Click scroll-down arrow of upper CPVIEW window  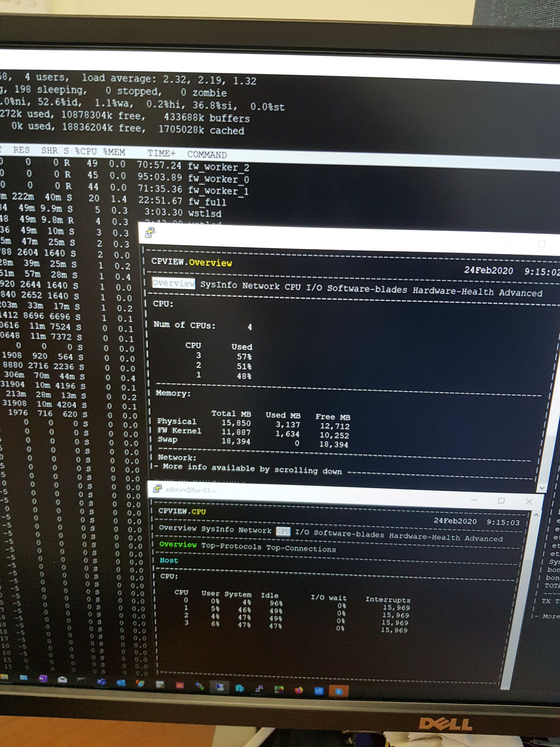click(542, 488)
